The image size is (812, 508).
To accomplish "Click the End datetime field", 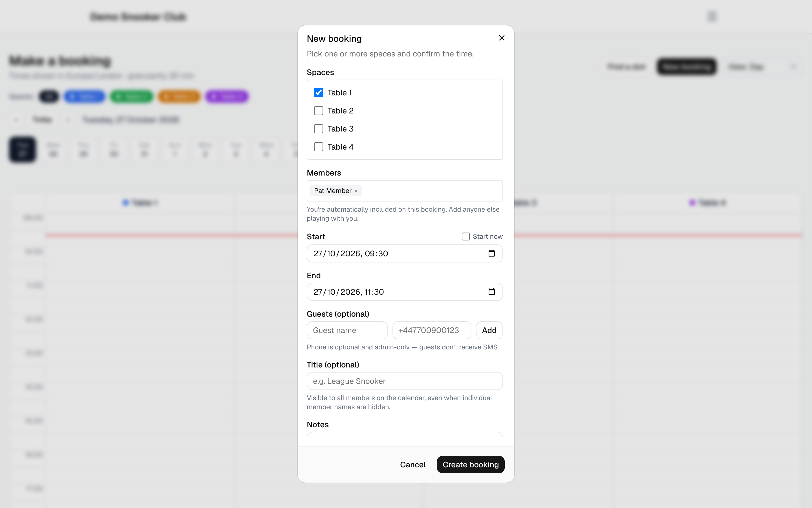I will 405,292.
